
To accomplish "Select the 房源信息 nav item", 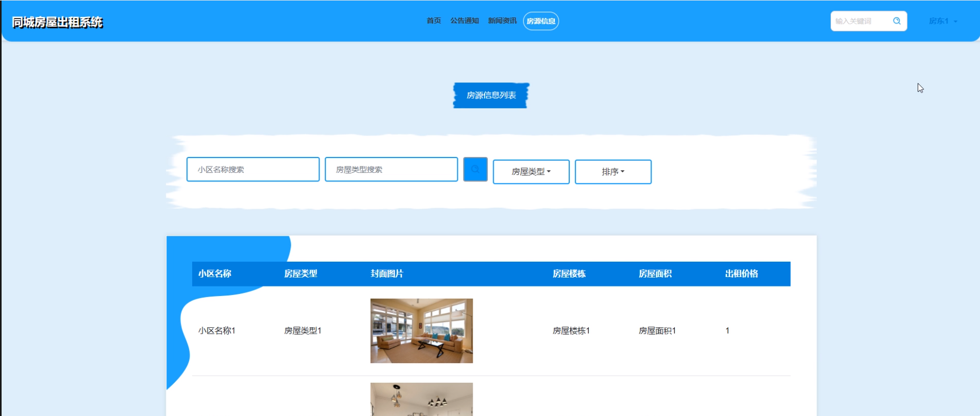I will (x=541, y=21).
